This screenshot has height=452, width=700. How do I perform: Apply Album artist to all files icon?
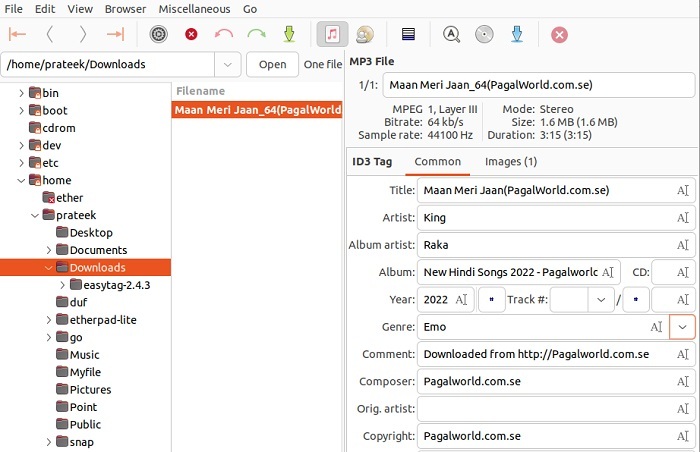(683, 245)
